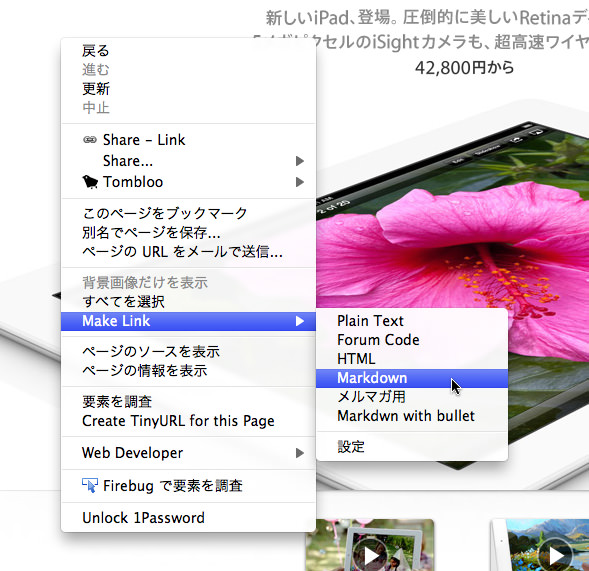The width and height of the screenshot is (589, 571).
Task: Click the 42,800円から price text
Action: 464,68
